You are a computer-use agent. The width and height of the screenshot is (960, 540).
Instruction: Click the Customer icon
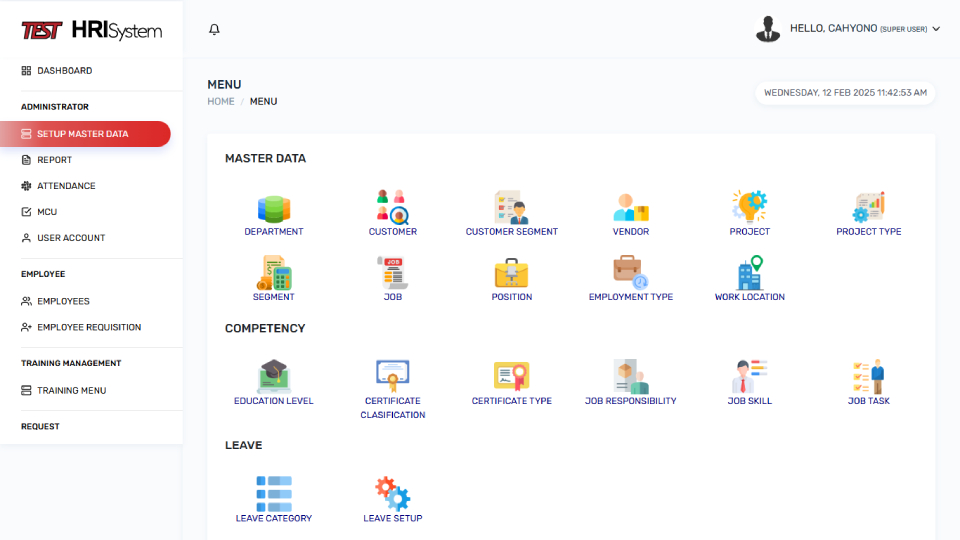pos(392,208)
